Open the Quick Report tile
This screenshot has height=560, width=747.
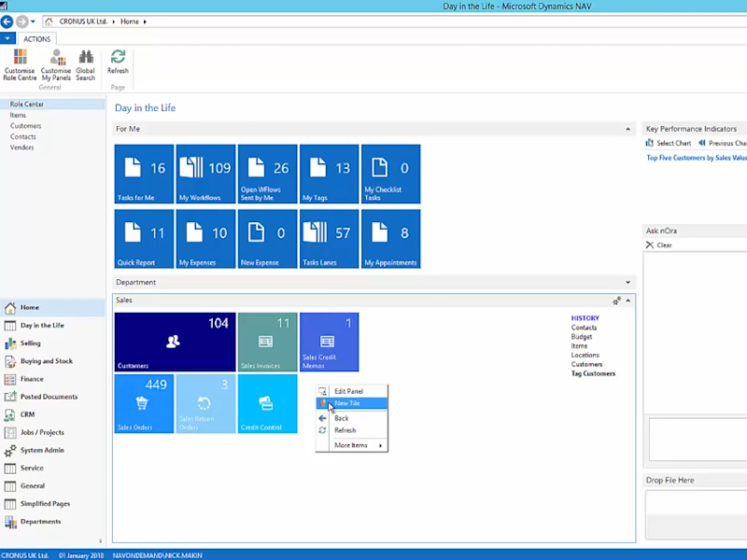point(144,239)
